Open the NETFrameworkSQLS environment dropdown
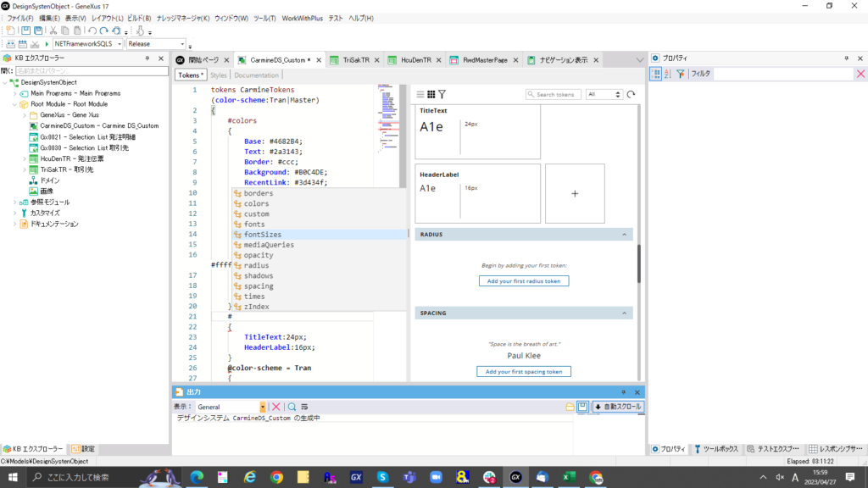The width and height of the screenshot is (868, 488). tap(119, 44)
